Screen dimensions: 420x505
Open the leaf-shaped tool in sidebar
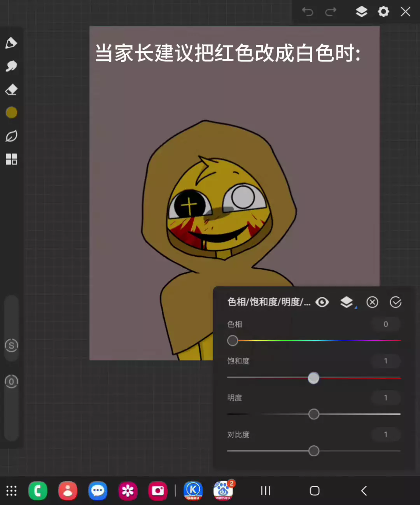click(11, 136)
